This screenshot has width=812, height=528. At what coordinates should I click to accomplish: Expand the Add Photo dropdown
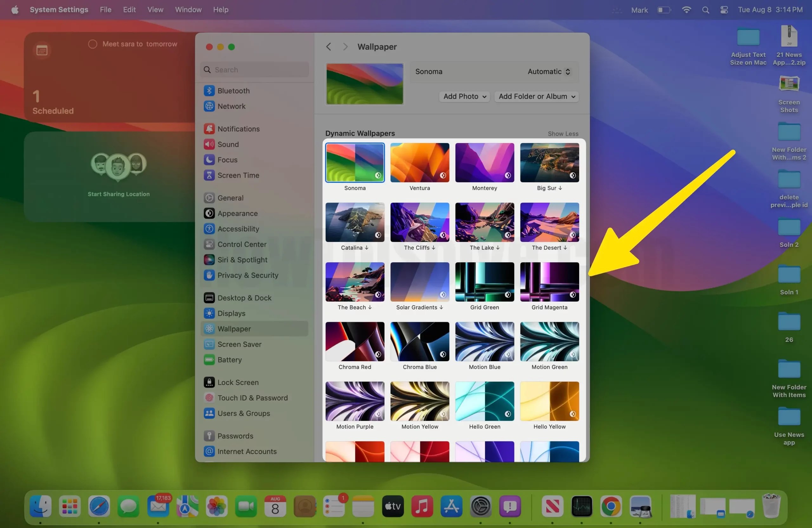464,96
